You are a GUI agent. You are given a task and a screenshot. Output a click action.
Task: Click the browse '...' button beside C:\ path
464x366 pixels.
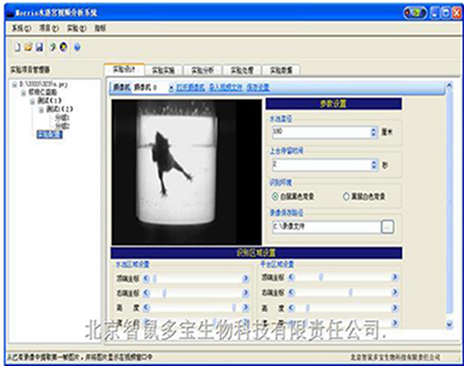tap(387, 227)
